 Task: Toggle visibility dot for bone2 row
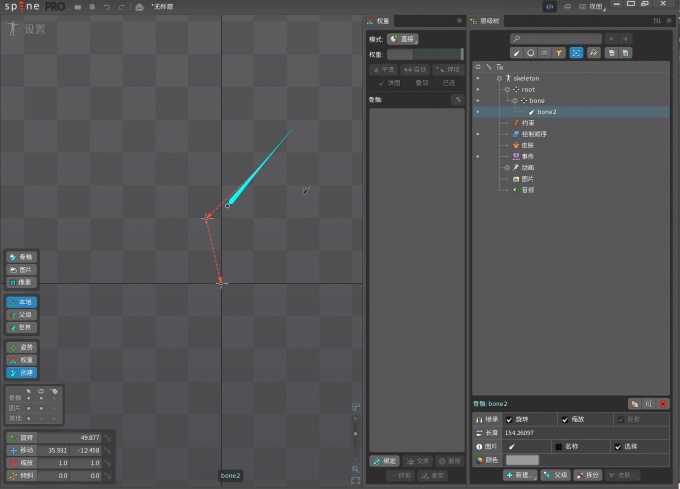[478, 112]
